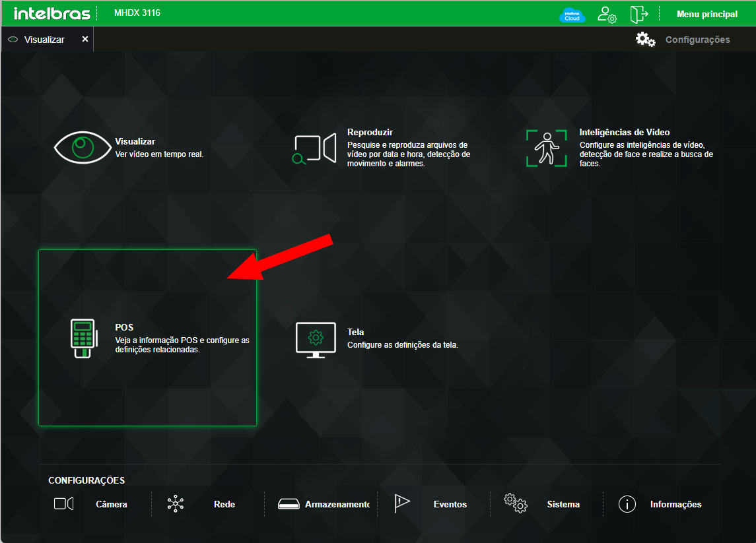Click the Reproduzir playback search icon

314,148
